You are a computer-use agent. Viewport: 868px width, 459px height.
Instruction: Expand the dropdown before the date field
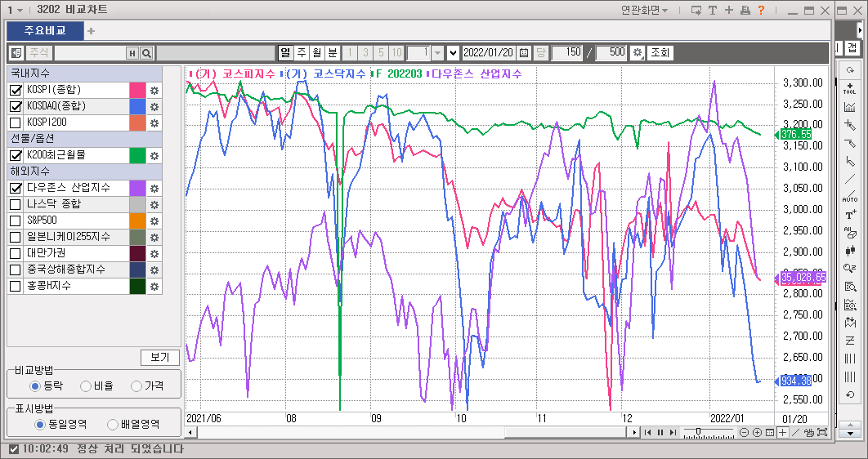453,53
